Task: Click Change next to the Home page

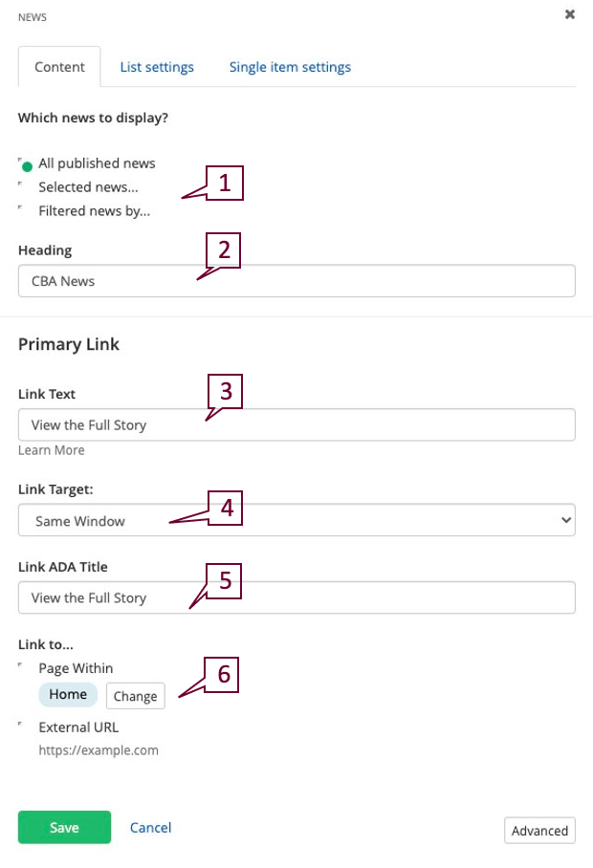Action: pyautogui.click(x=135, y=696)
